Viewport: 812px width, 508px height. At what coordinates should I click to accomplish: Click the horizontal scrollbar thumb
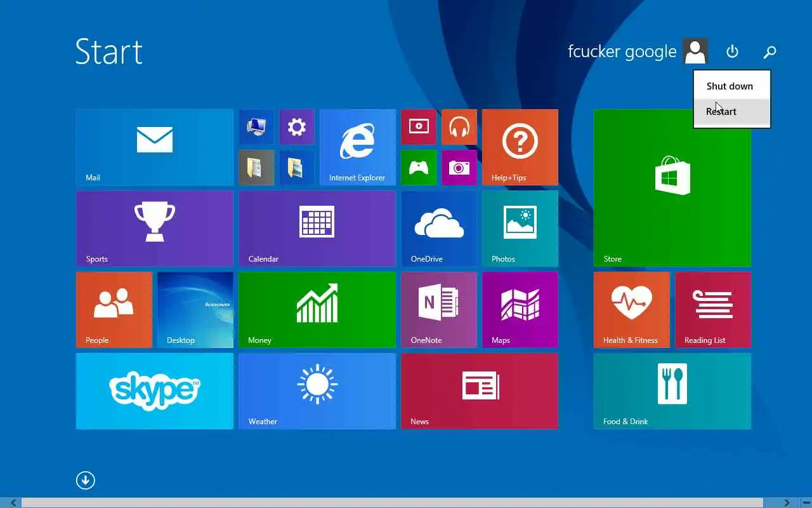[392, 503]
